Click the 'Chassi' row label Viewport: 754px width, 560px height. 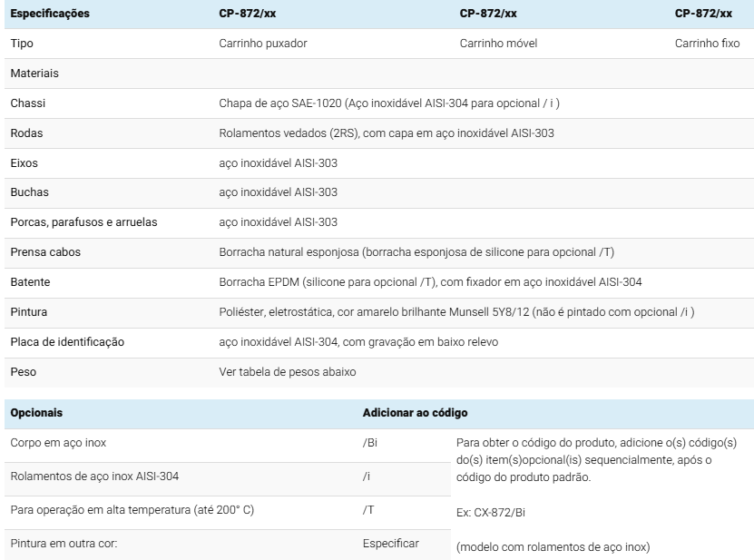pyautogui.click(x=28, y=103)
